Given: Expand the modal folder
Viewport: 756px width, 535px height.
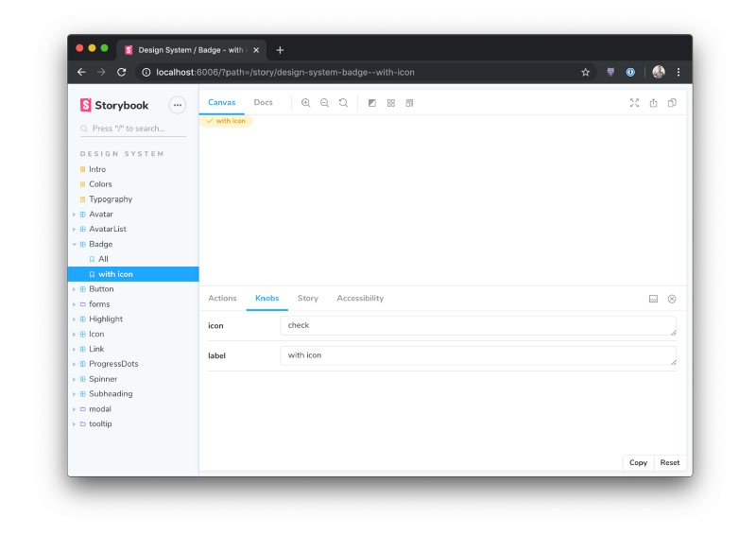Looking at the screenshot, I should point(75,409).
